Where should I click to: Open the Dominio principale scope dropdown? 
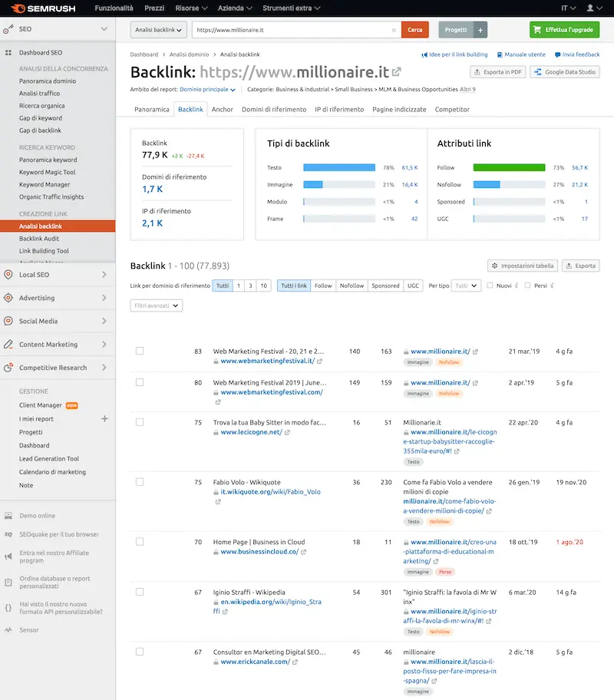(x=208, y=89)
